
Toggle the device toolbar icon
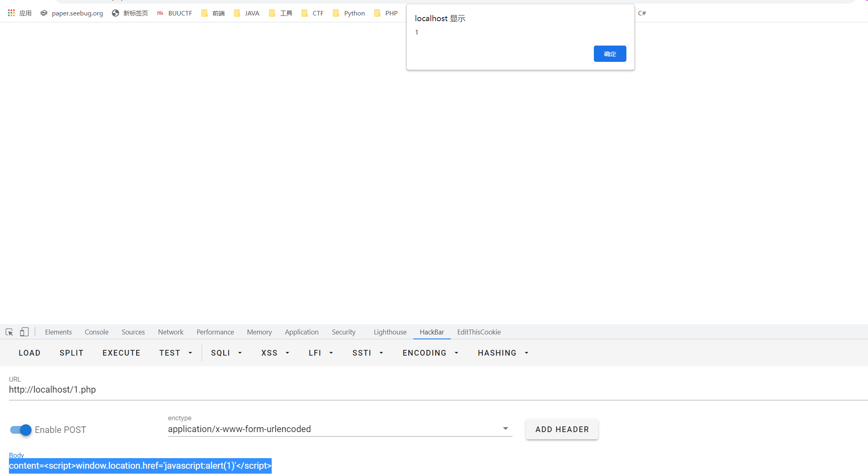click(x=24, y=332)
